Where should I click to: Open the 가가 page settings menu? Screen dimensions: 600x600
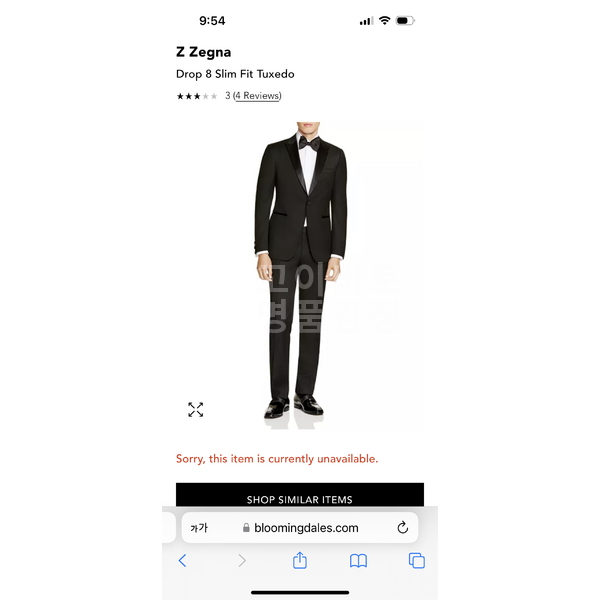pyautogui.click(x=199, y=528)
